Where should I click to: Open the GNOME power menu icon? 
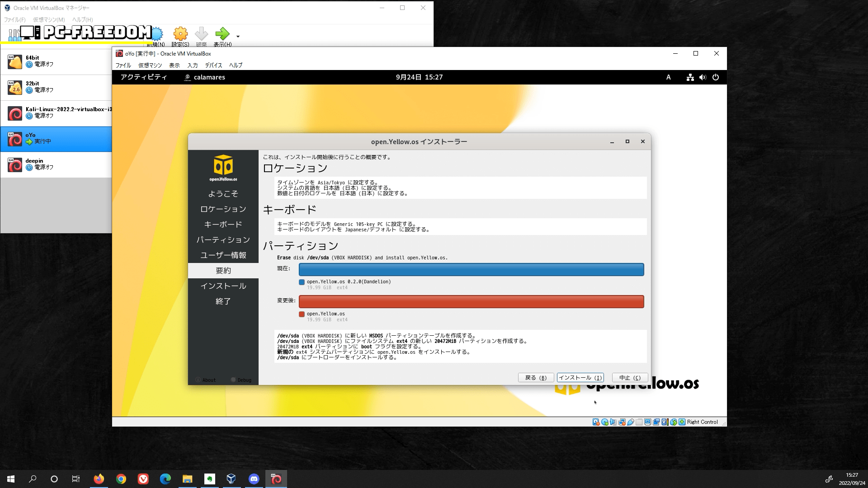[x=715, y=77]
